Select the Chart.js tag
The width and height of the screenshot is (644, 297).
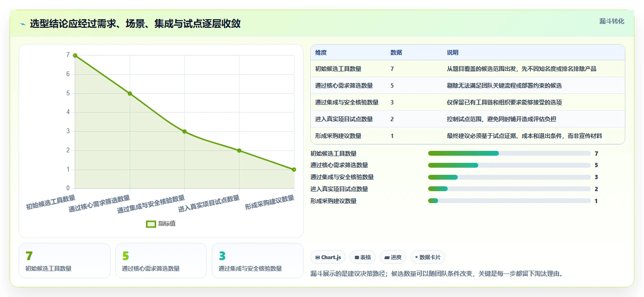tap(328, 257)
